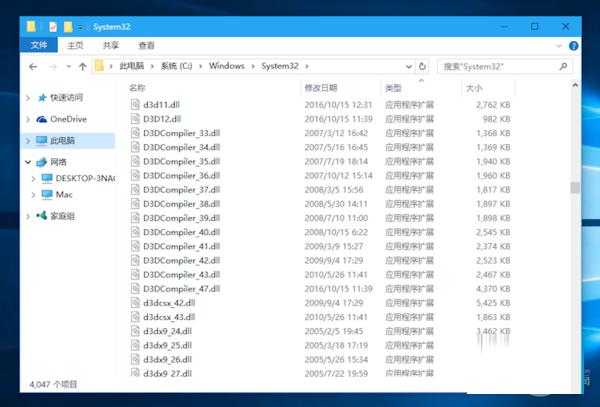Select DESKTOP-3NA computer in network list
This screenshot has width=600, height=407.
click(x=85, y=178)
